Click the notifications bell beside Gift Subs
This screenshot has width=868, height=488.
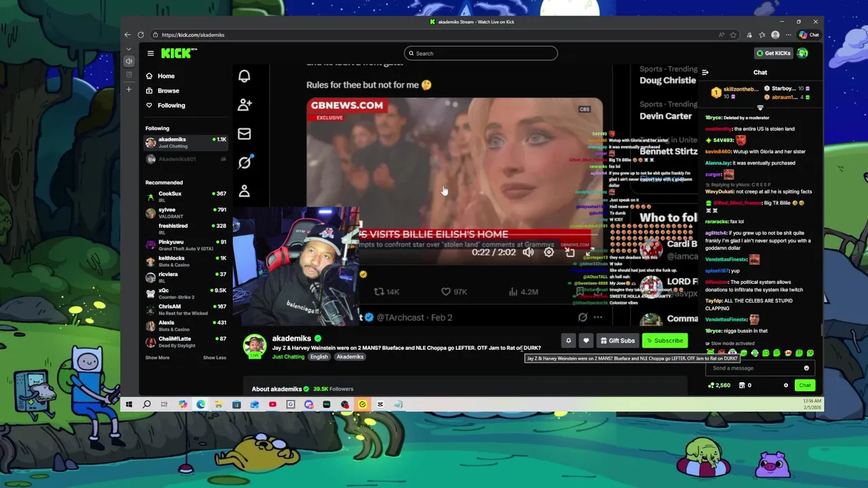click(568, 341)
